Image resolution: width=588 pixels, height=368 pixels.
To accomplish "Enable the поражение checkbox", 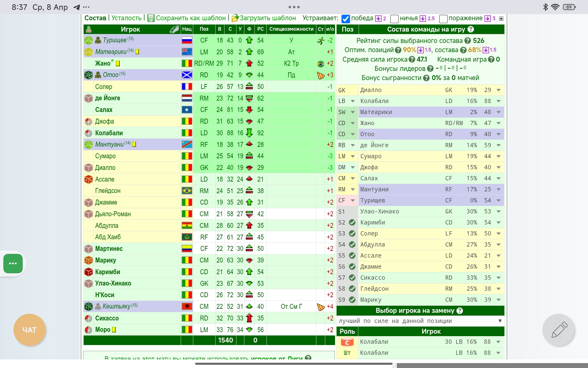I will point(443,19).
